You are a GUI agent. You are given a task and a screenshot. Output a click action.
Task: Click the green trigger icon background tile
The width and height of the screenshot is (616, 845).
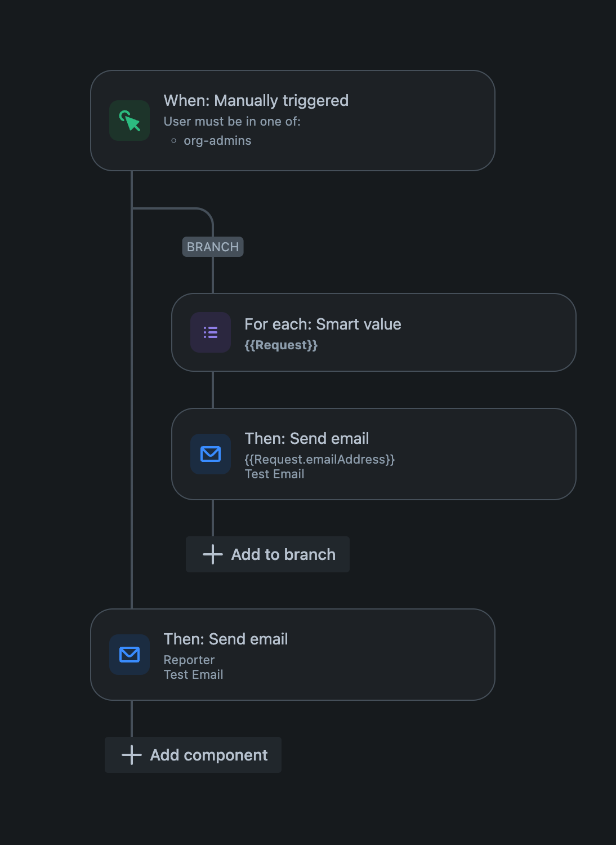129,120
